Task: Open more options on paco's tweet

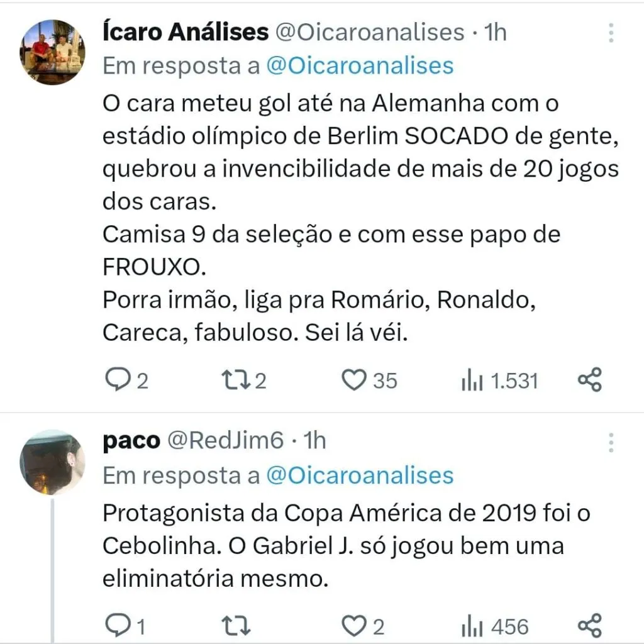Action: (x=611, y=442)
